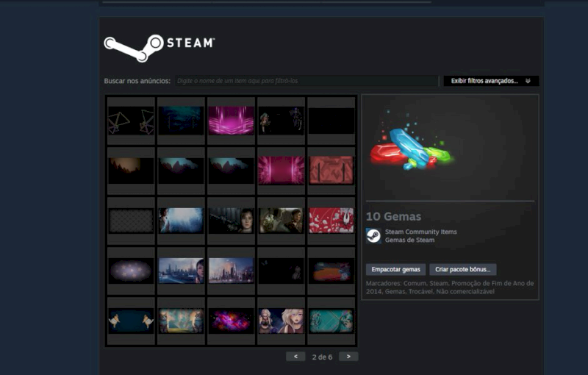
Task: Click the '2 de 6' page indicator
Action: 322,357
